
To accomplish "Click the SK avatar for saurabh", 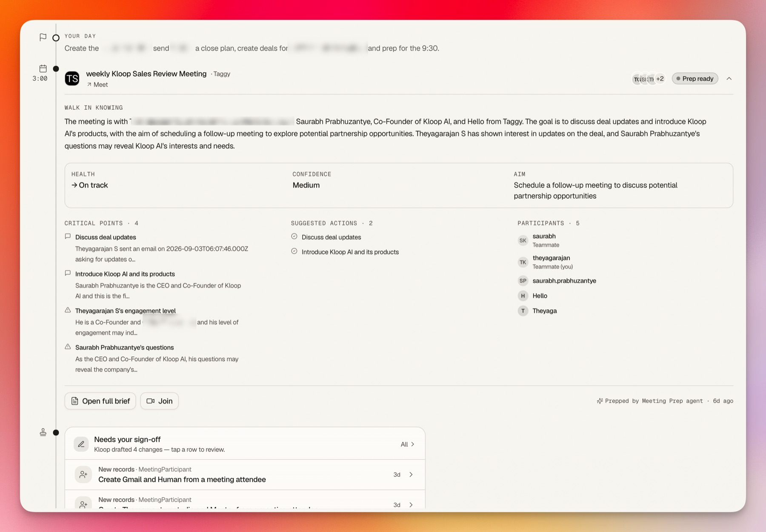I will pyautogui.click(x=523, y=240).
